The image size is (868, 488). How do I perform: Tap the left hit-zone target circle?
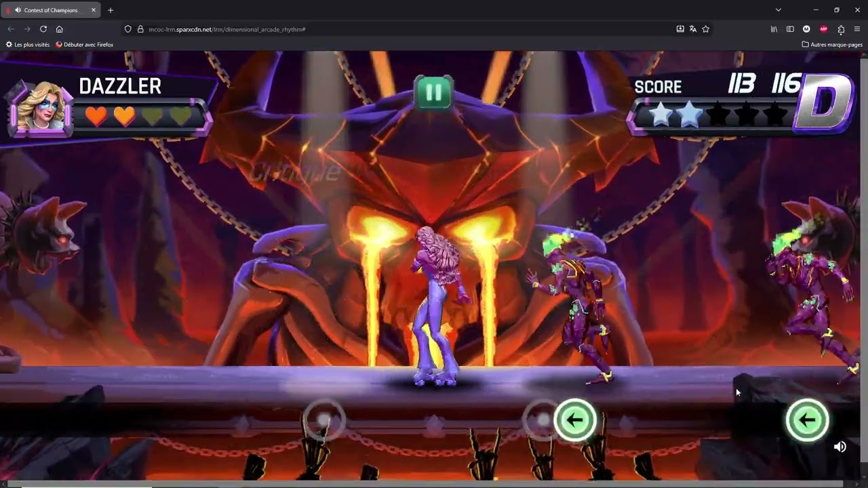(324, 420)
